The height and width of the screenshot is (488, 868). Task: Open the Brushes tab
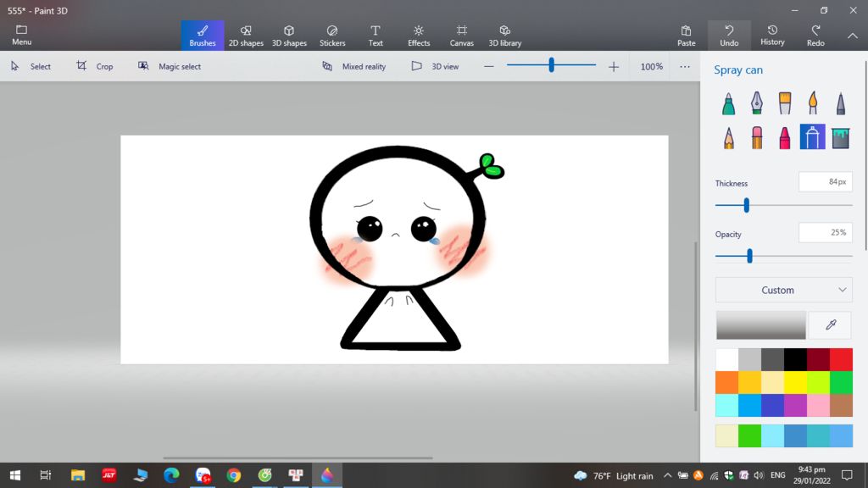(203, 36)
